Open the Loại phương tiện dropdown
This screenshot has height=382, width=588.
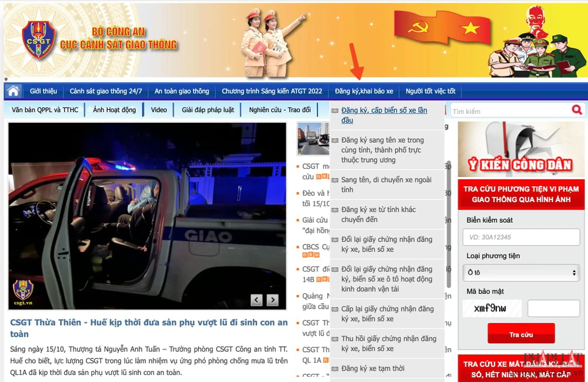click(521, 273)
